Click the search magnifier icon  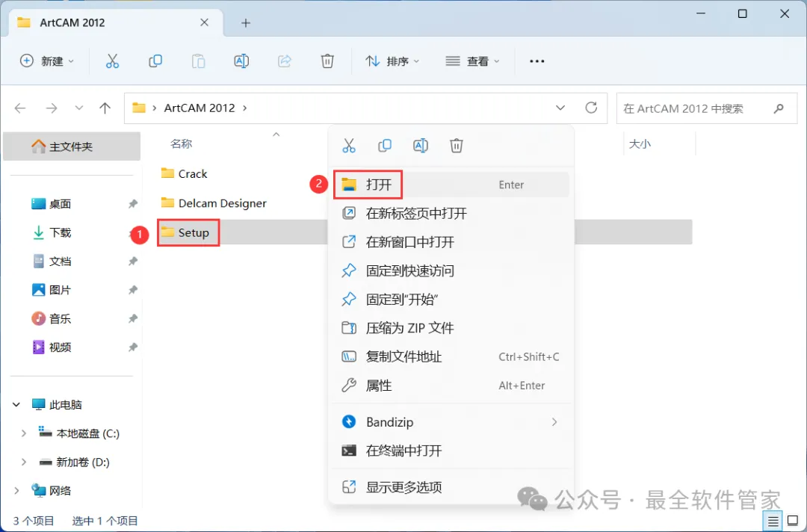[779, 108]
